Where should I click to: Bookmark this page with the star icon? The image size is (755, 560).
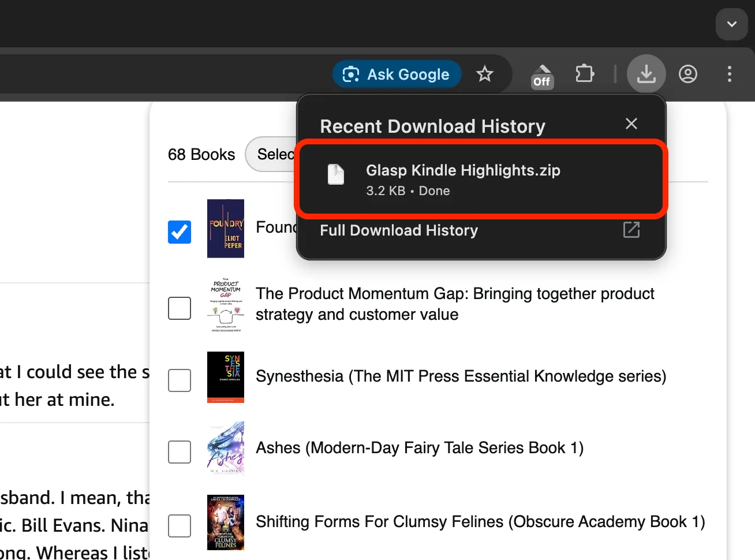coord(485,74)
